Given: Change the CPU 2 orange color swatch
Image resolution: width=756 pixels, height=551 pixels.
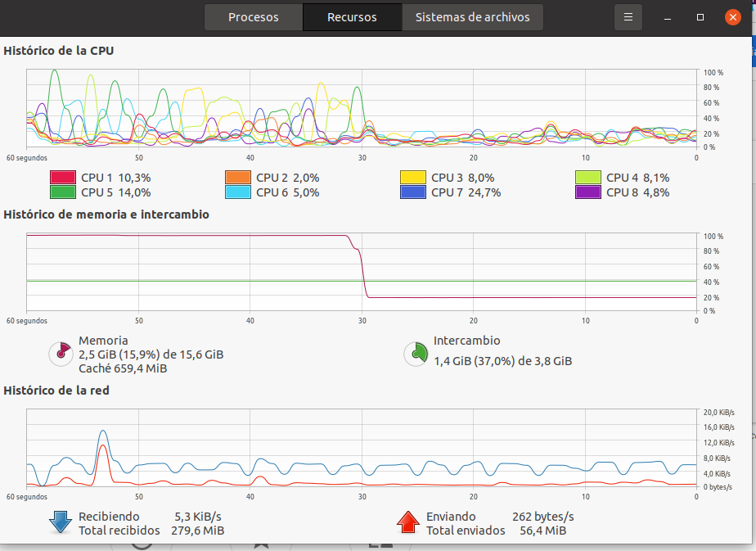Looking at the screenshot, I should (238, 177).
